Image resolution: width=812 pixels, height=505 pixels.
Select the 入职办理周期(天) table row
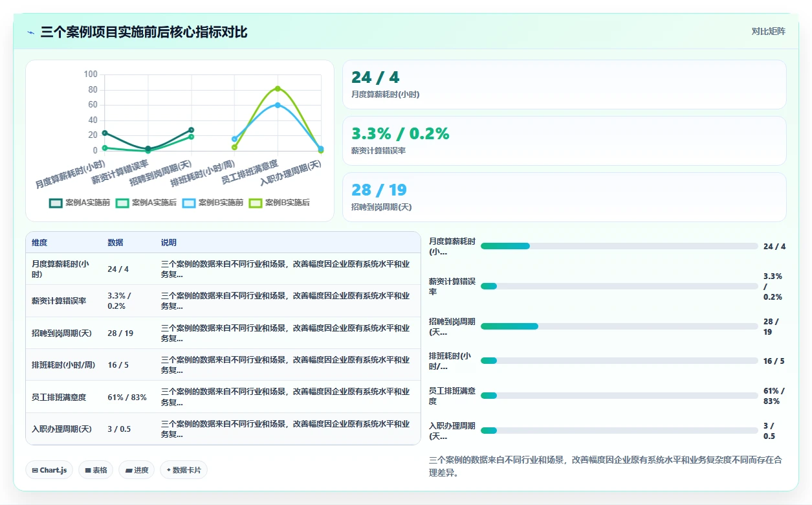223,429
